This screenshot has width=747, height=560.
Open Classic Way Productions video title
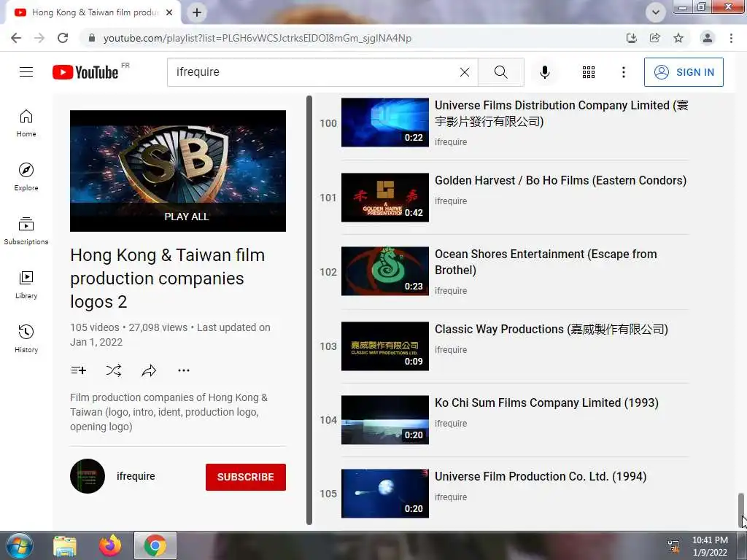pyautogui.click(x=551, y=329)
